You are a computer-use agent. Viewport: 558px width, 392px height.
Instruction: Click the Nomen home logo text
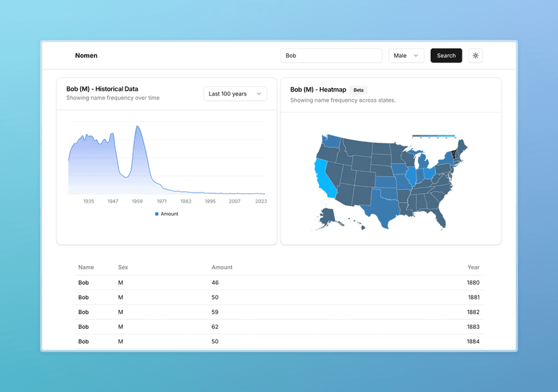pos(86,56)
